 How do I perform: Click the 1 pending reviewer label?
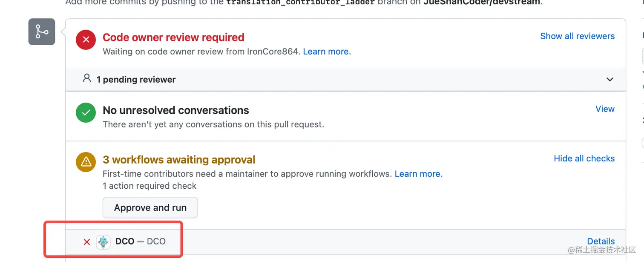pyautogui.click(x=136, y=80)
